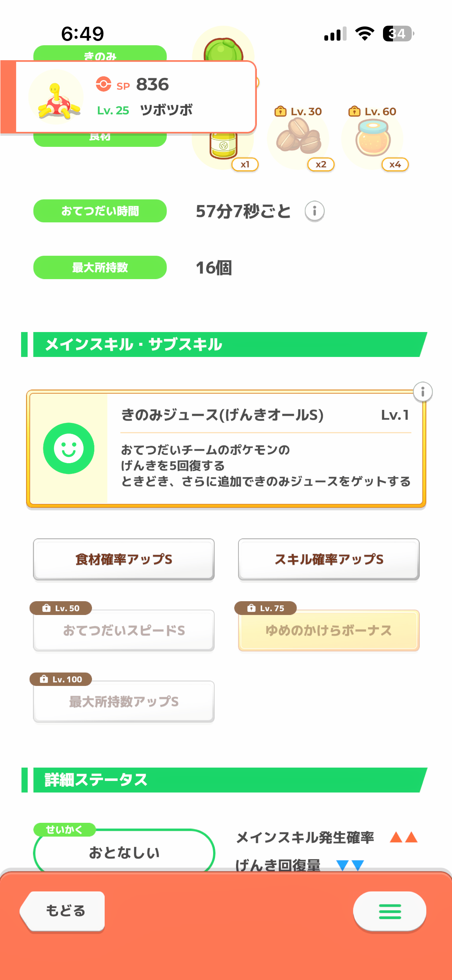Tap the green smiley skill icon
The image size is (452, 980).
(x=69, y=448)
